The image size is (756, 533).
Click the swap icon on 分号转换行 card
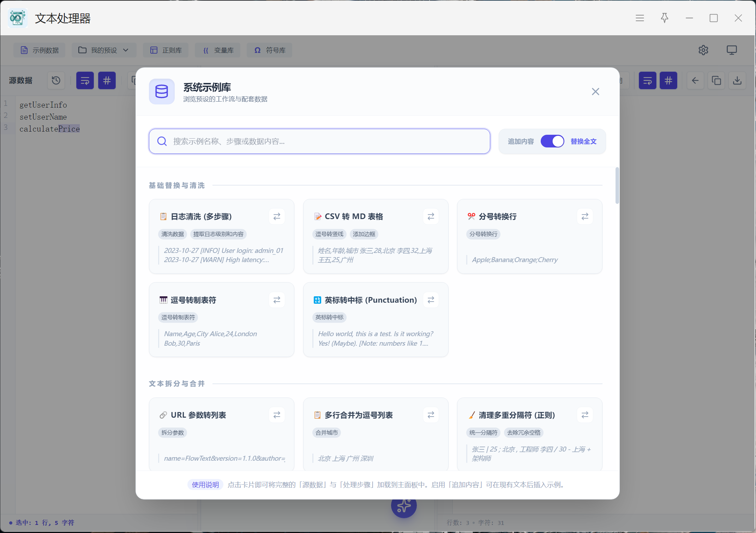[x=584, y=216]
